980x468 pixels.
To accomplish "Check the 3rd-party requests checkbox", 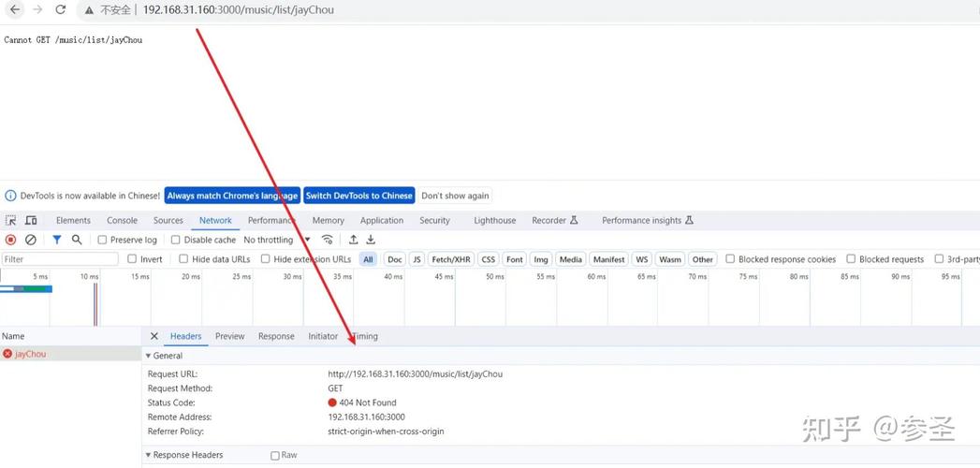I will point(939,258).
